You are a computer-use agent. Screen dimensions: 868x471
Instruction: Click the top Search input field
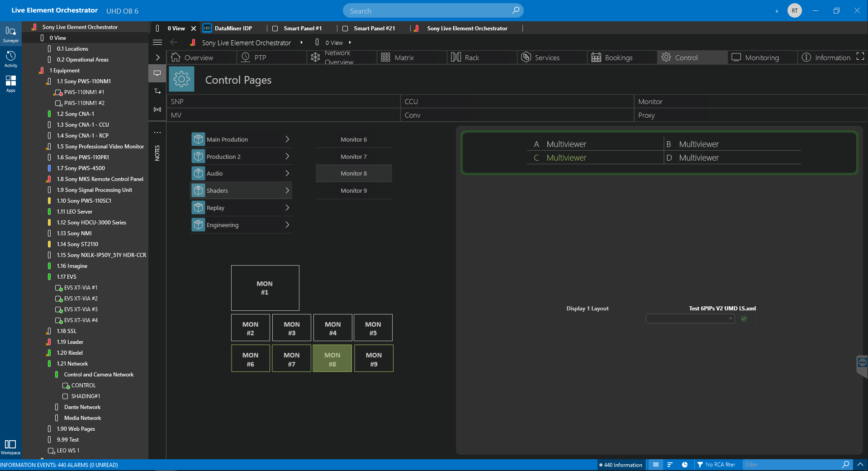(427, 11)
